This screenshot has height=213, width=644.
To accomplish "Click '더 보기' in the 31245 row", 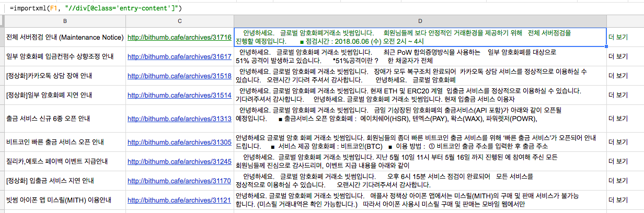I will coord(618,161).
